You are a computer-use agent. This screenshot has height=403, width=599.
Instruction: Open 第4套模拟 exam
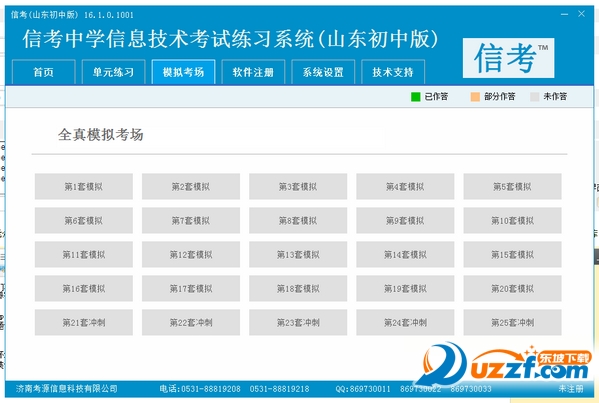405,186
